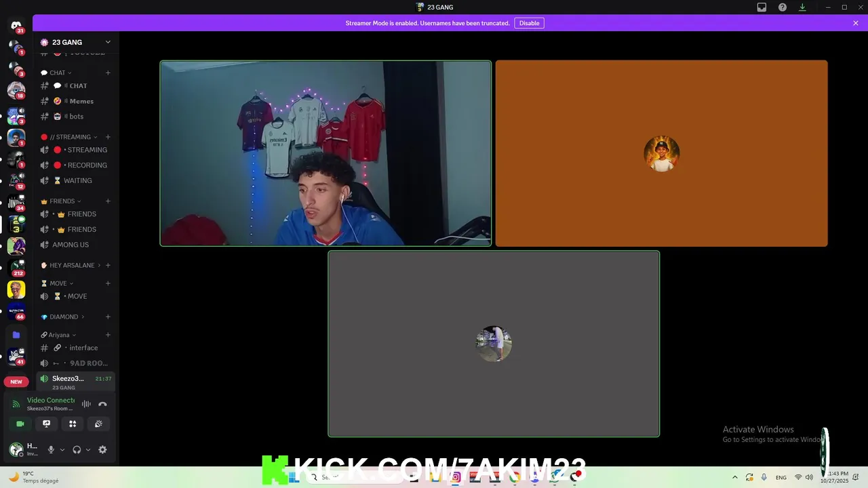Disconnect from the voice call
This screenshot has height=488, width=868.
pos(102,404)
